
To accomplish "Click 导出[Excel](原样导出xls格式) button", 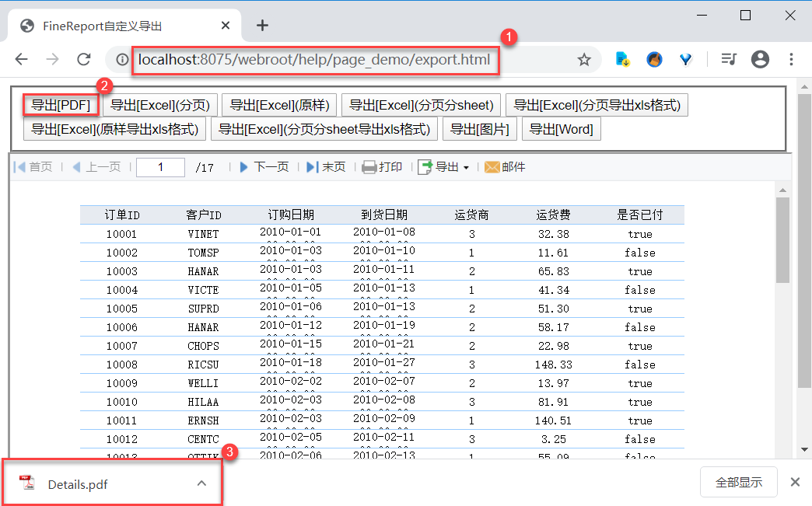I will pos(114,129).
